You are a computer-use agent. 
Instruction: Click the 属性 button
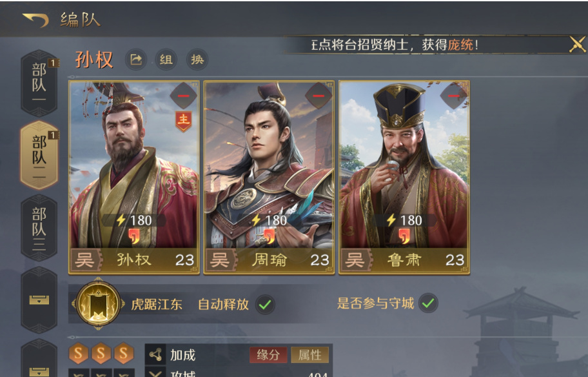[309, 355]
